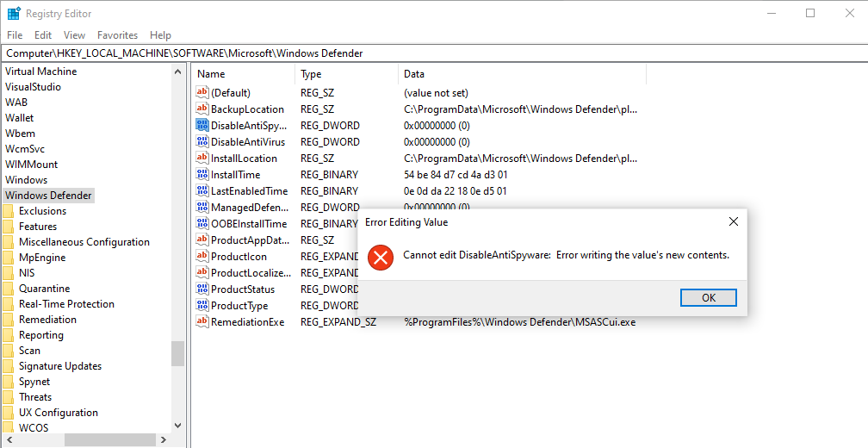Click the Data column header
Screen dimensions: 868x448
414,74
